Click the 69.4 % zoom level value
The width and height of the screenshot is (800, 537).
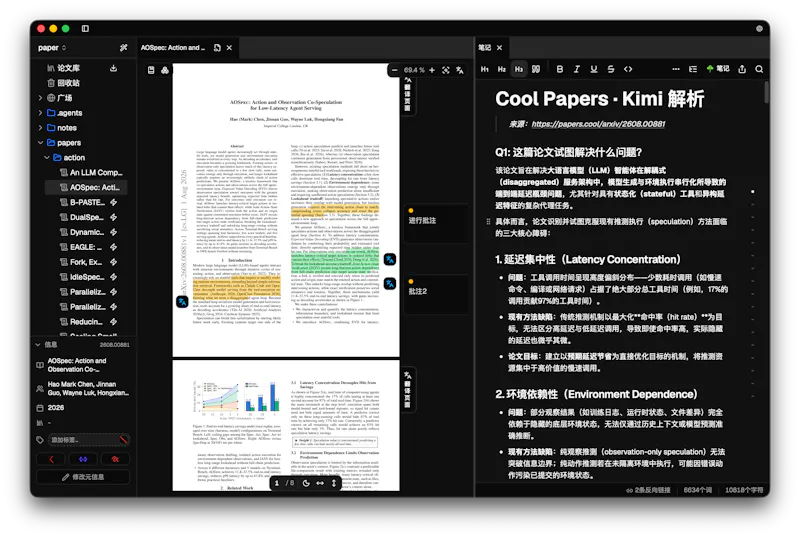click(414, 70)
